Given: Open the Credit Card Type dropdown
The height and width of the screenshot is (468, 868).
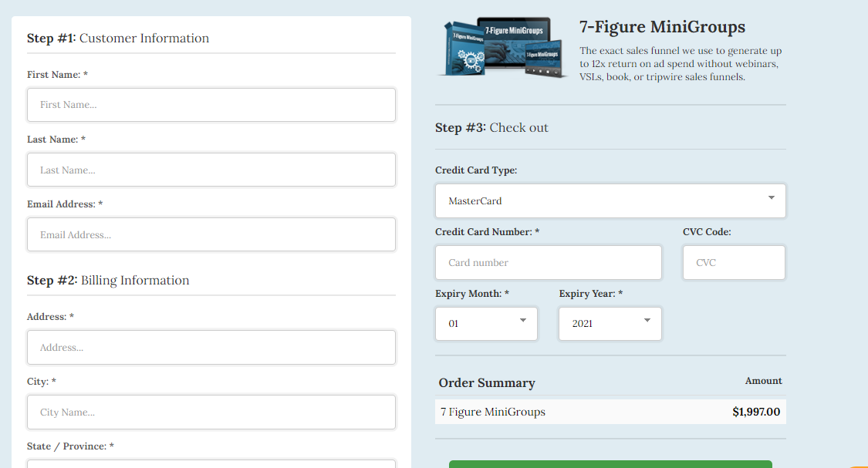Looking at the screenshot, I should coord(610,200).
